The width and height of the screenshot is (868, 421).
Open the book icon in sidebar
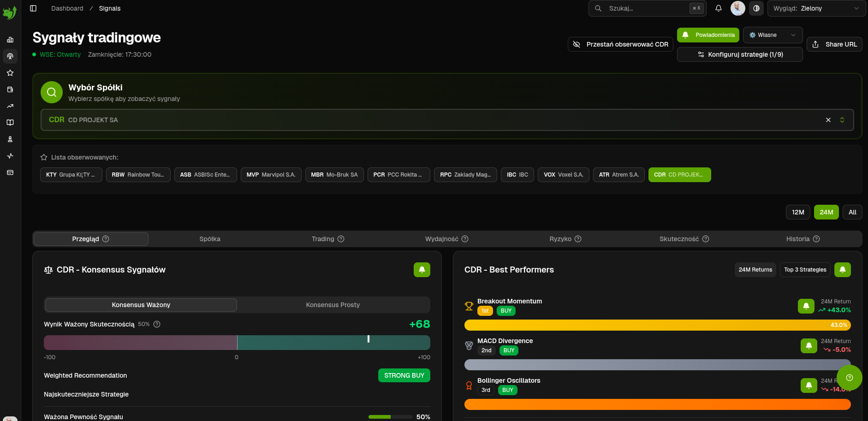10,123
